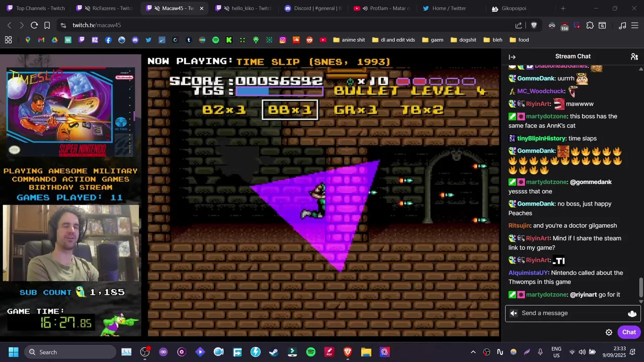
Task: Collapse the Stream Chat panel
Action: pyautogui.click(x=512, y=57)
